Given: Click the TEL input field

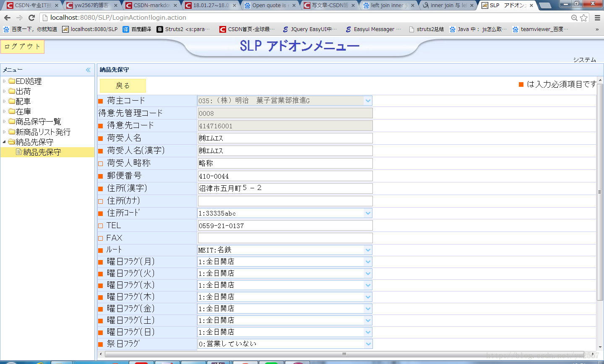Looking at the screenshot, I should (x=285, y=226).
